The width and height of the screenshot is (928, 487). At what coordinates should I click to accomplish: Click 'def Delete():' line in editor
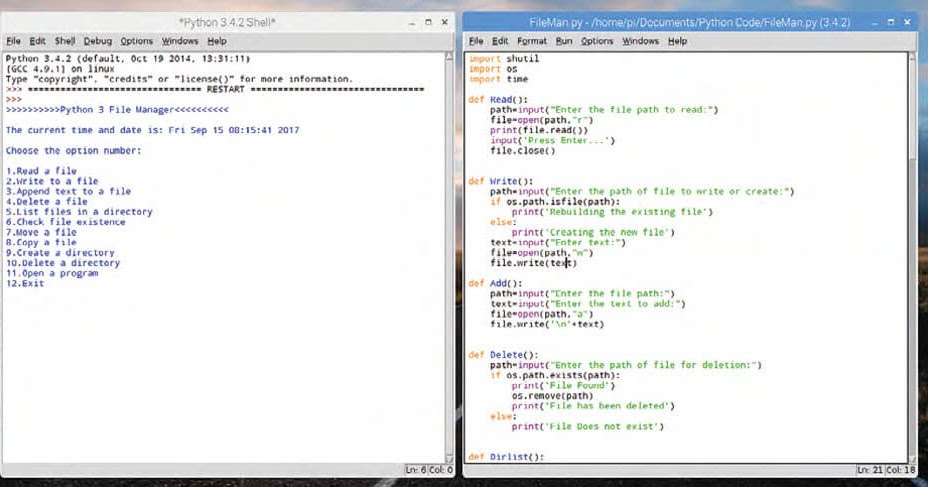[504, 354]
